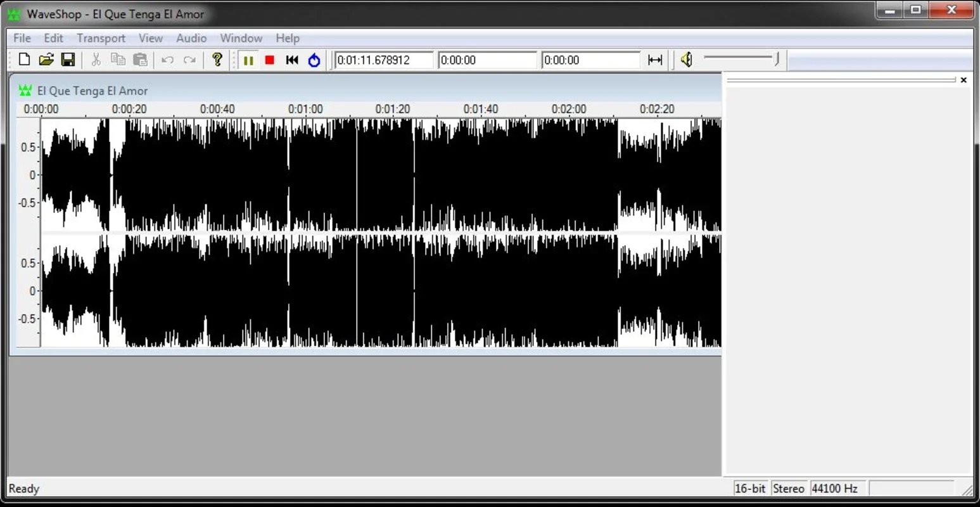Open the File menu
Image resolution: width=980 pixels, height=507 pixels.
coord(22,38)
